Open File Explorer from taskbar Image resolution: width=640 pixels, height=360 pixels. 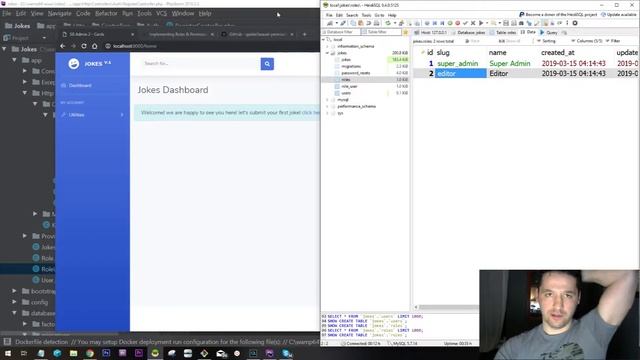[x=73, y=353]
